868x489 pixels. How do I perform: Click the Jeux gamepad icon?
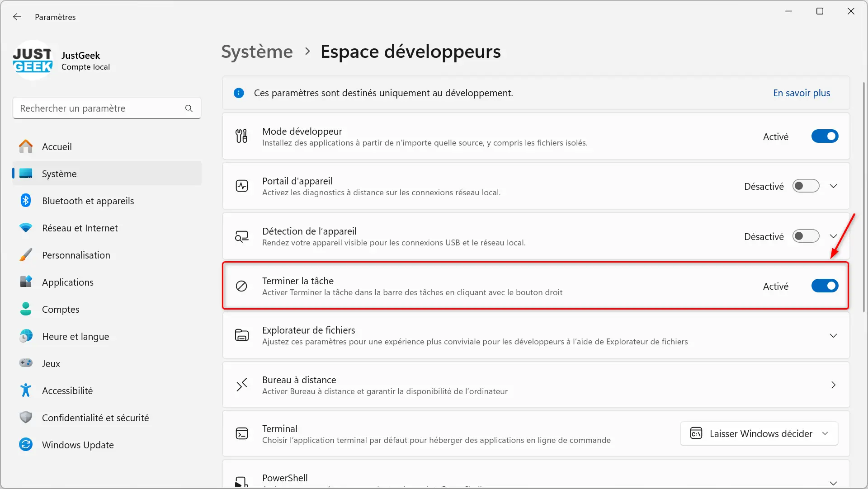coord(26,363)
